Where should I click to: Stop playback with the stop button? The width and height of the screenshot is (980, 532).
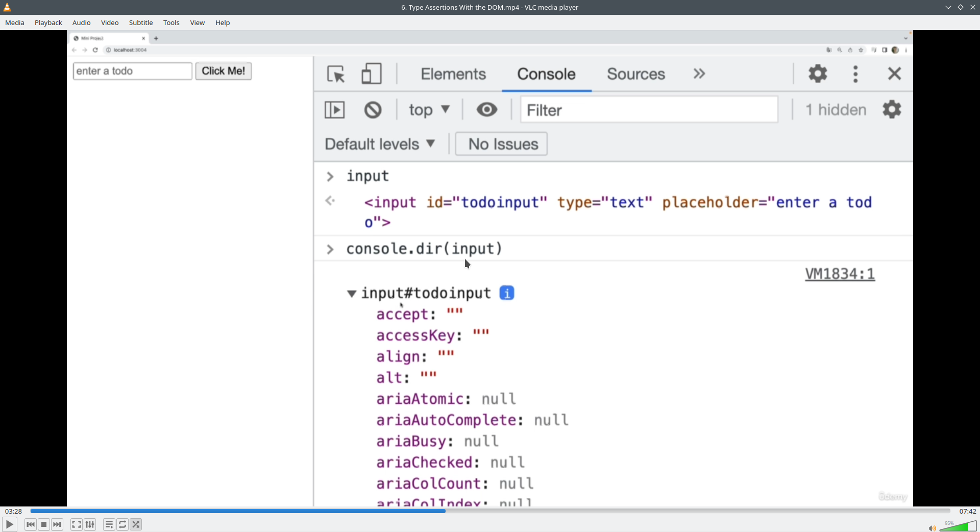coord(44,524)
